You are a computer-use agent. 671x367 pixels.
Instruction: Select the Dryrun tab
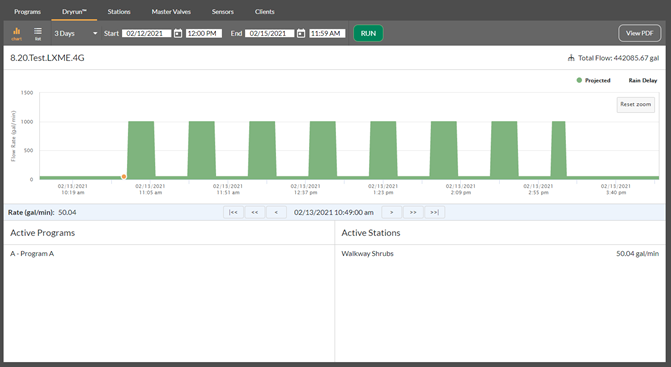(x=74, y=12)
